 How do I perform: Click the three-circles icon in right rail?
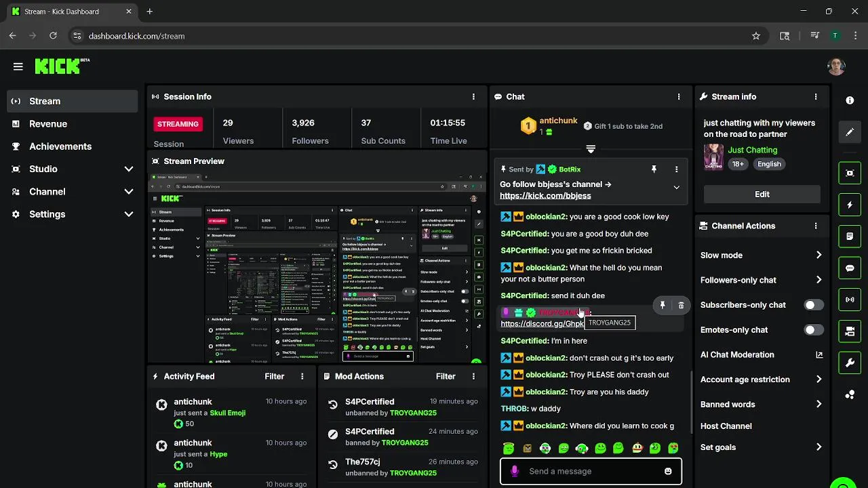pos(850,395)
